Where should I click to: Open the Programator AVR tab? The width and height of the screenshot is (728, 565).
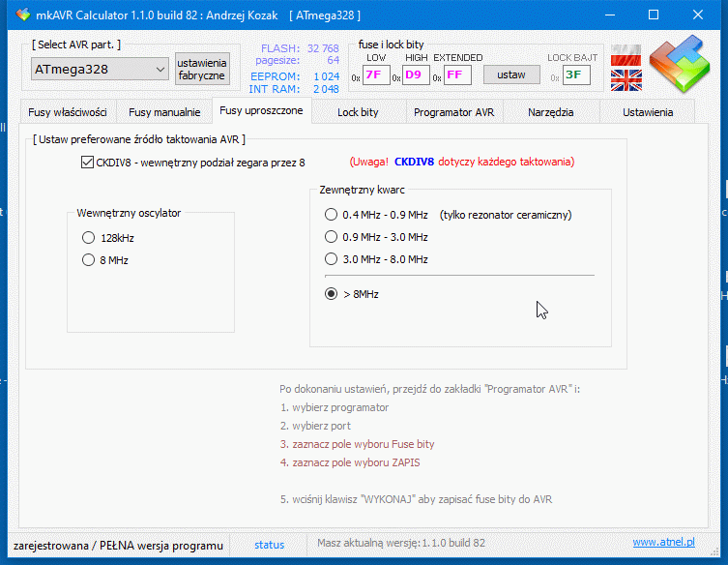pyautogui.click(x=453, y=112)
